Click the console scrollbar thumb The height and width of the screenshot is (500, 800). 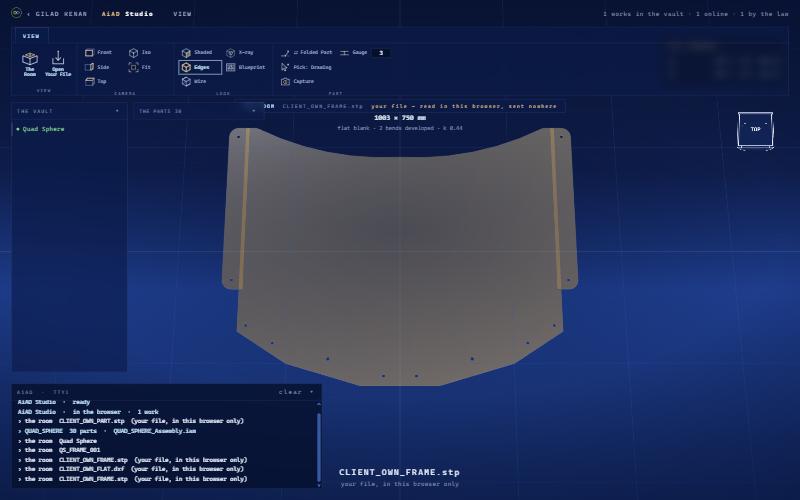point(319,446)
